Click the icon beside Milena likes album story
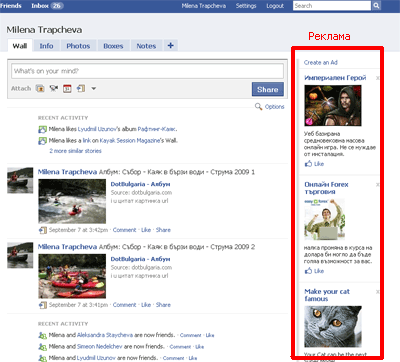 click(42, 129)
